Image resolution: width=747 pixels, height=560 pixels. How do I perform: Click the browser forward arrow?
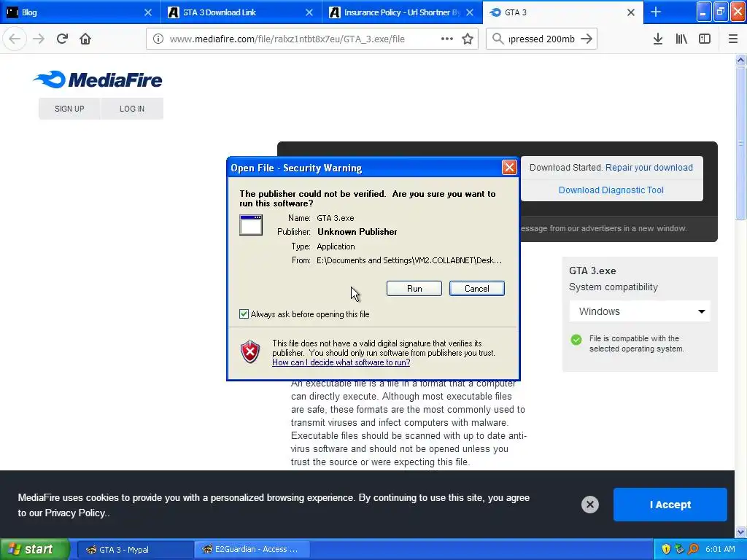coord(39,39)
